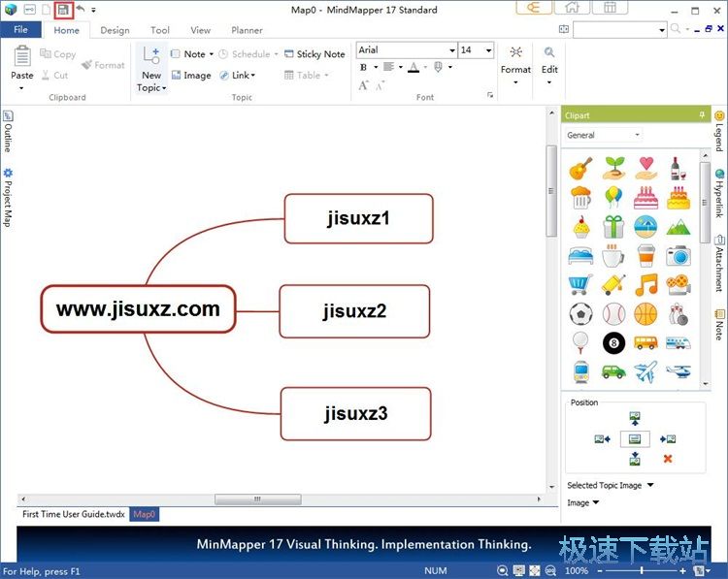Viewport: 728px width, 579px height.
Task: Open the font size 14 dropdown
Action: point(488,50)
